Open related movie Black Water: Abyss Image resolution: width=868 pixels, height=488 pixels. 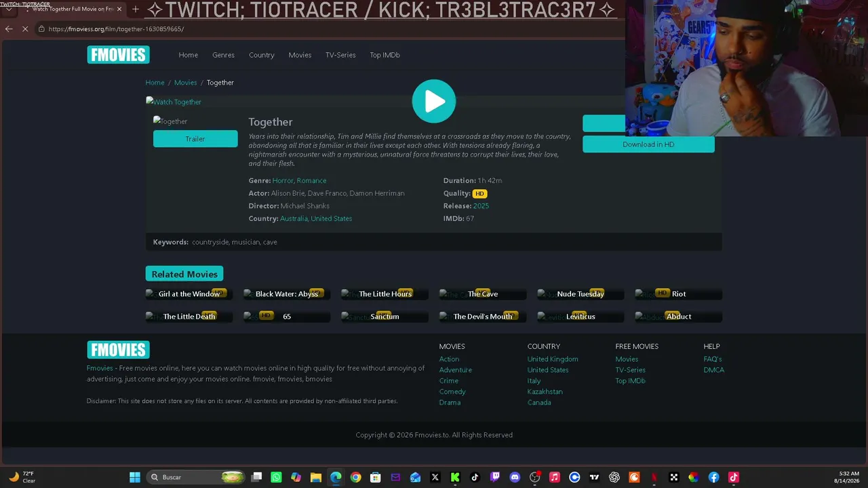pyautogui.click(x=287, y=294)
